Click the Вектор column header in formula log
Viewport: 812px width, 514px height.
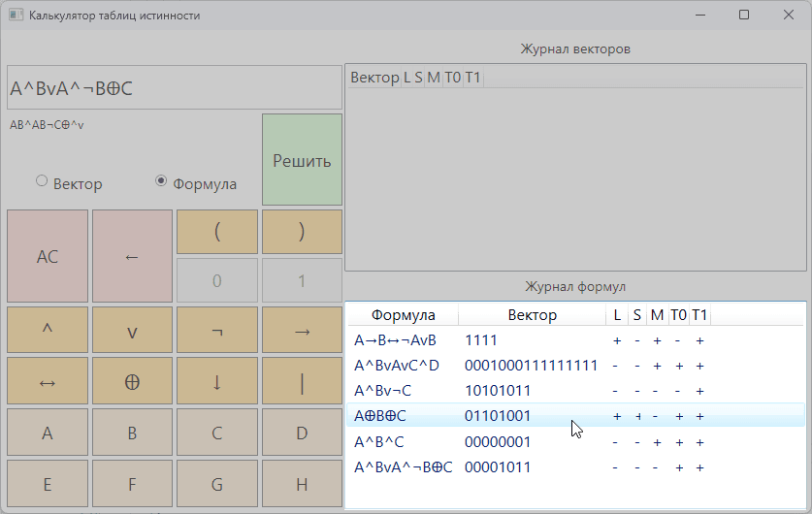point(532,315)
